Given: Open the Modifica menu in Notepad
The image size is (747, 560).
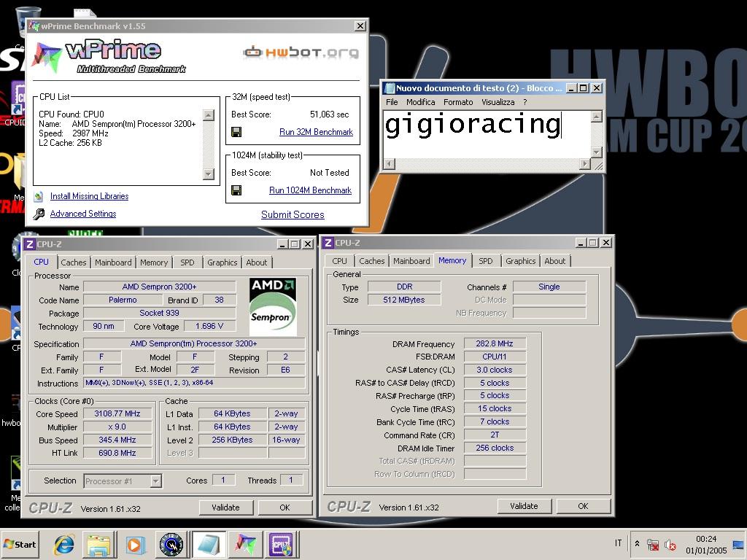Looking at the screenshot, I should 420,102.
